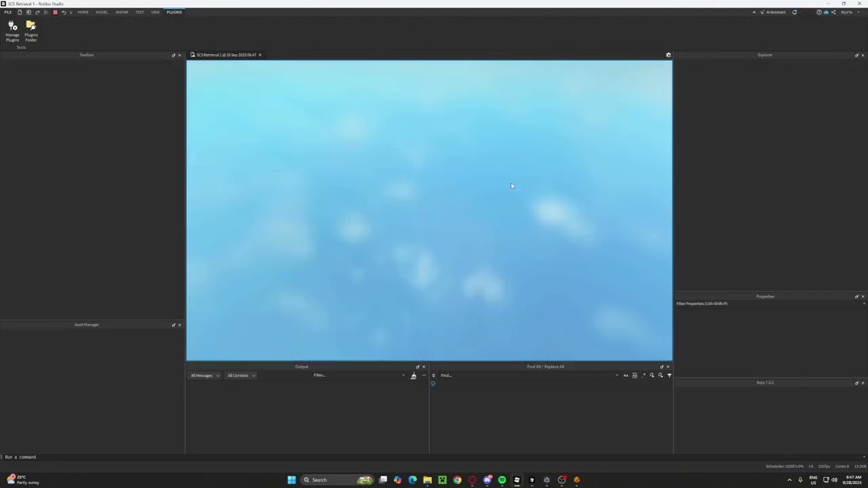Open the All Contexts dropdown in Output
This screenshot has width=868, height=488.
(x=241, y=375)
